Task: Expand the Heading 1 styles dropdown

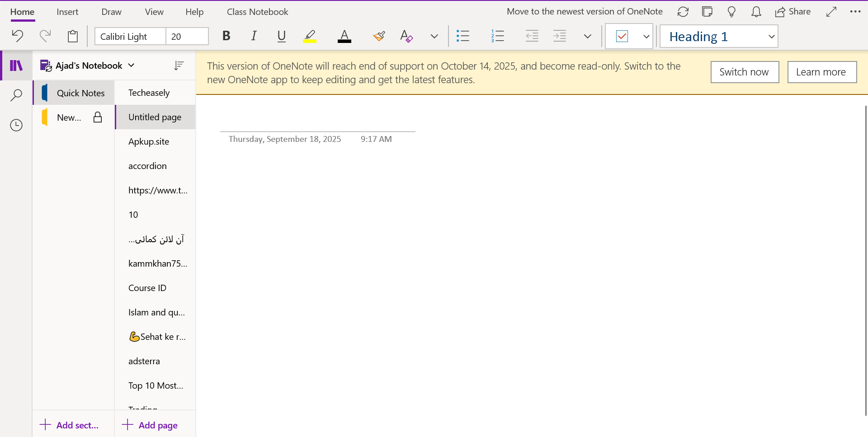Action: pyautogui.click(x=771, y=37)
